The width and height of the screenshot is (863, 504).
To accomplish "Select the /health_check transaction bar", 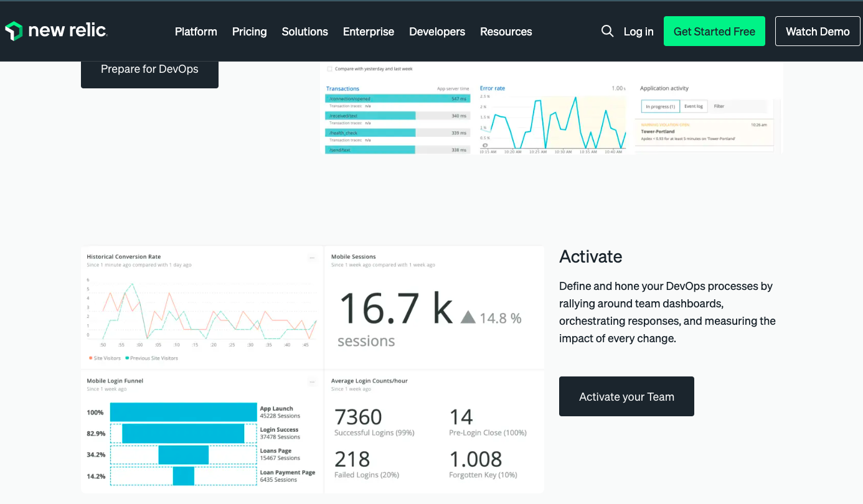I will click(397, 133).
